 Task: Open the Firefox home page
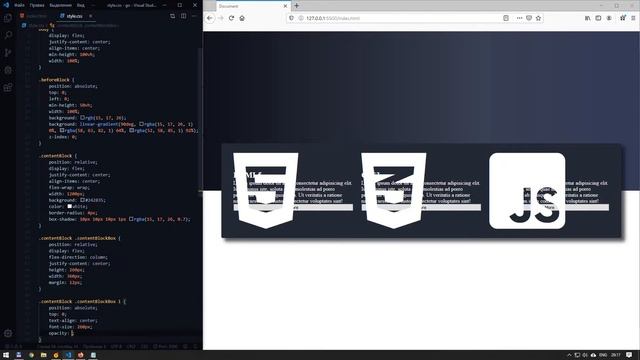(x=242, y=18)
